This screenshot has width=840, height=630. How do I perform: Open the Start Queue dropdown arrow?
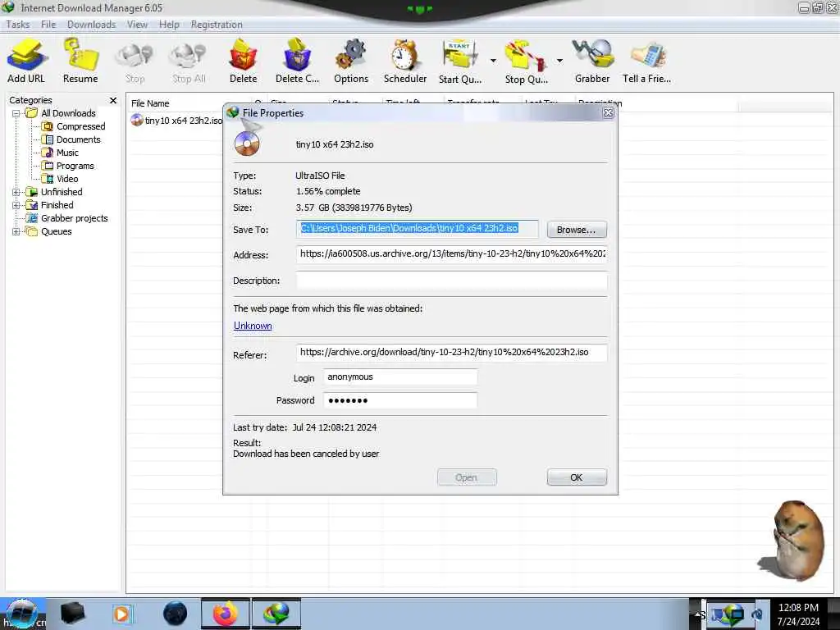(493, 61)
